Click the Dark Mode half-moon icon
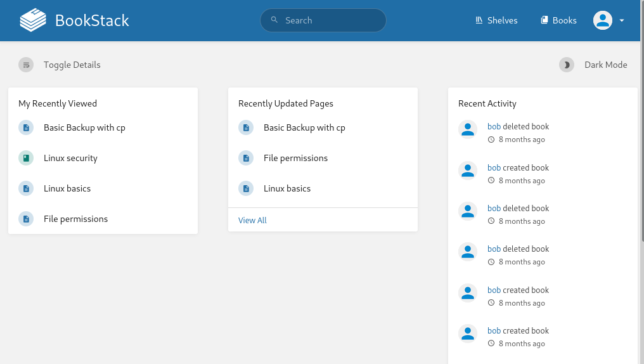The width and height of the screenshot is (644, 364). 567,65
